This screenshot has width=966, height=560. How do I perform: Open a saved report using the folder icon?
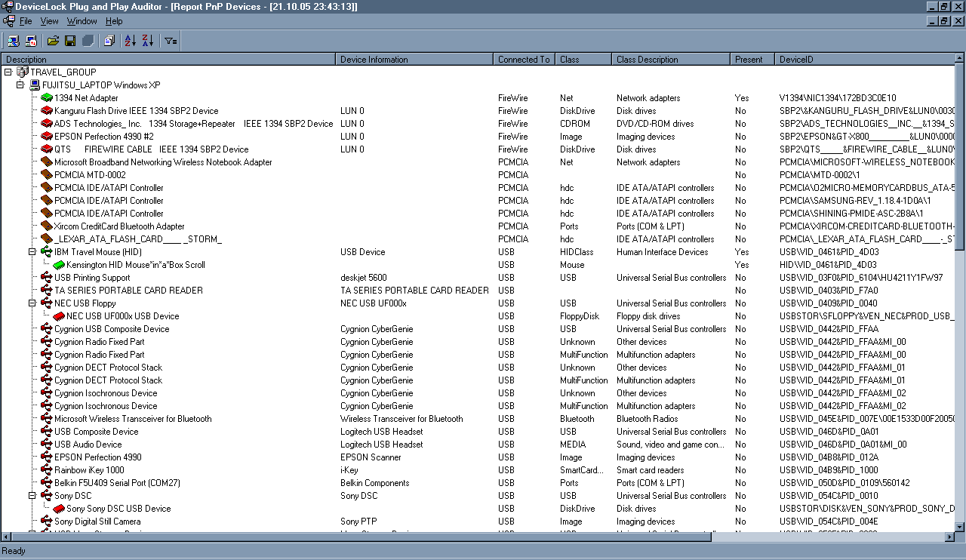53,41
